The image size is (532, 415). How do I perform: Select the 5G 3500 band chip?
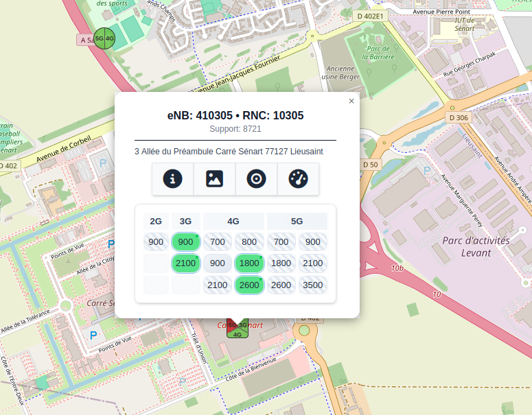[x=312, y=285]
